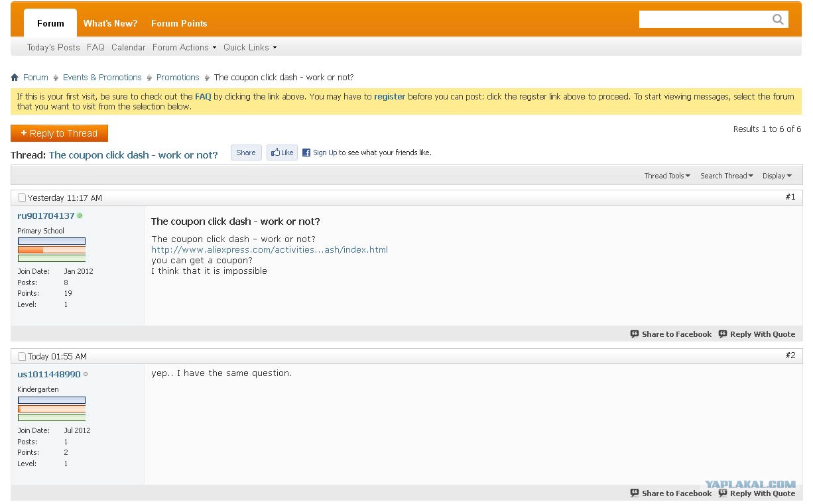Screen dimensions: 813x504
Task: Click post status icon beside Today 01:55 AM
Action: [x=22, y=357]
